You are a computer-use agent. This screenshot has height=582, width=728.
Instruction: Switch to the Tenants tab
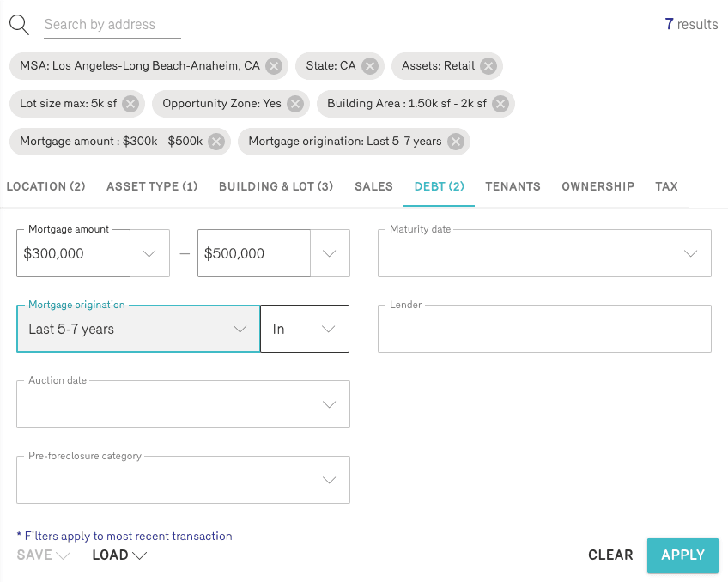pyautogui.click(x=513, y=186)
